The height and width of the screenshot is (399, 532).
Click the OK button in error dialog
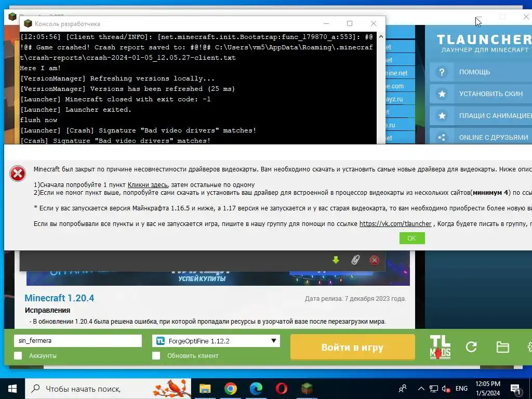pyautogui.click(x=412, y=238)
